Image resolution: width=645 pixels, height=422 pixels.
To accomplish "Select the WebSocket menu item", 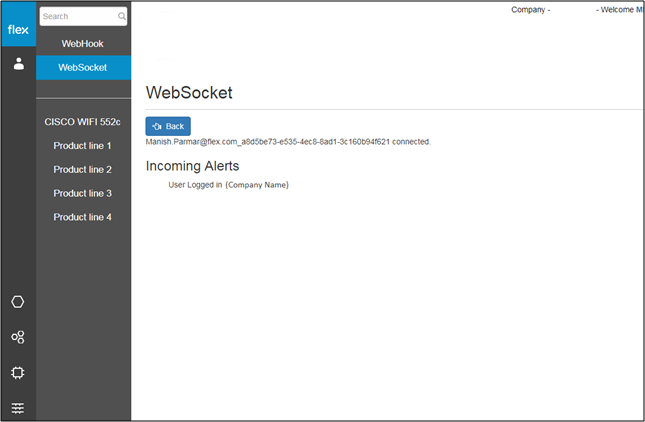I will pos(84,67).
